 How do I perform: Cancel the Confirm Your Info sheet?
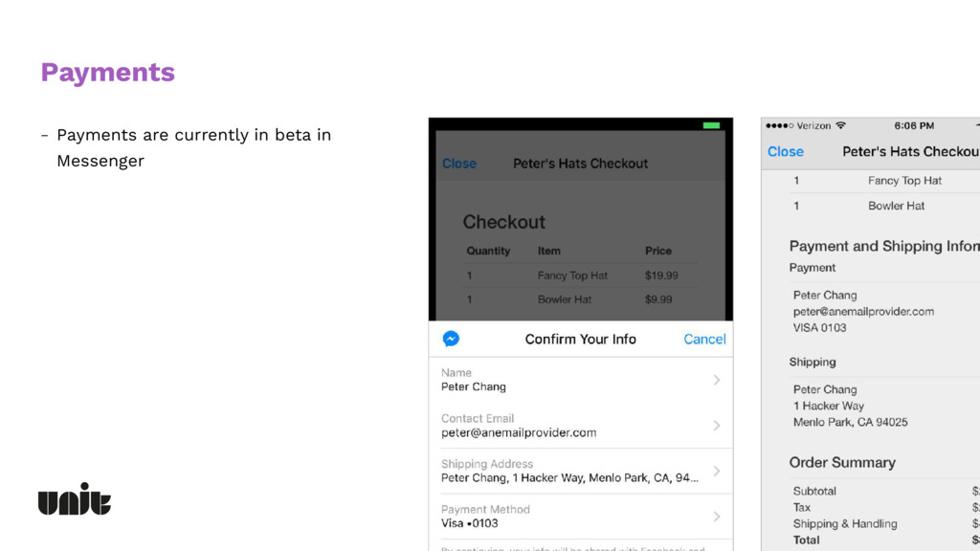704,340
